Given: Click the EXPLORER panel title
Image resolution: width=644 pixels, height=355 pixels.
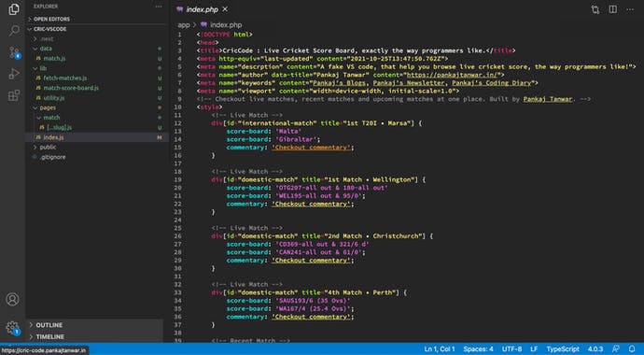Looking at the screenshot, I should [x=46, y=7].
